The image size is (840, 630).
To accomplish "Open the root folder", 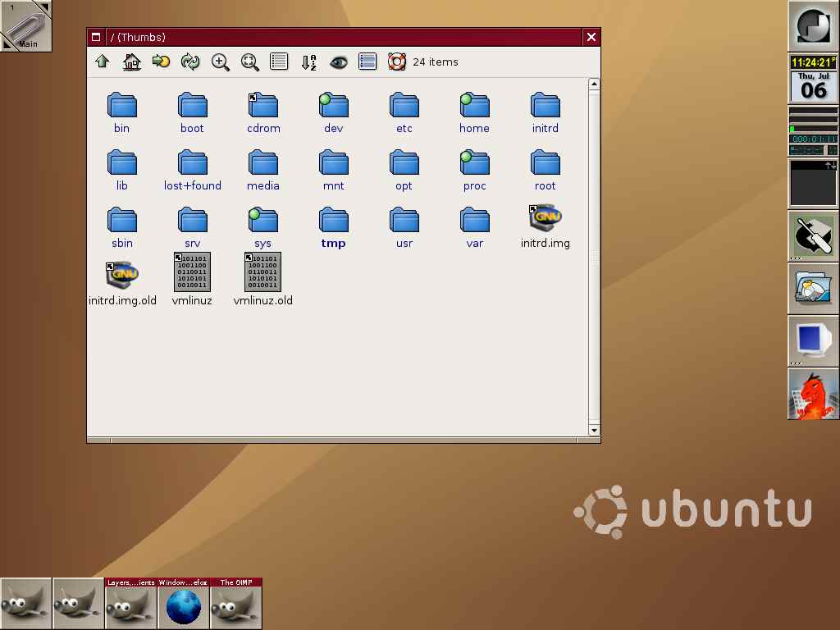I will [x=545, y=171].
